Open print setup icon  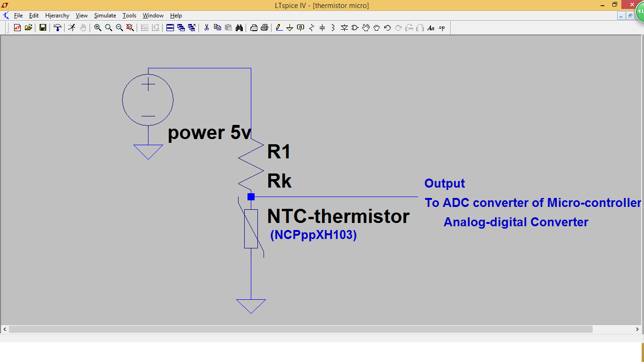pyautogui.click(x=254, y=28)
